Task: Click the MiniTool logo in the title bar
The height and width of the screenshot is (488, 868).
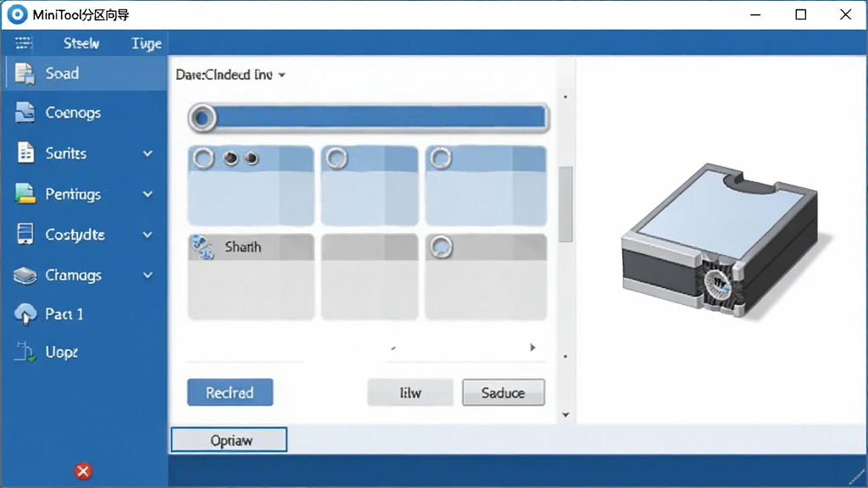Action: pyautogui.click(x=17, y=14)
